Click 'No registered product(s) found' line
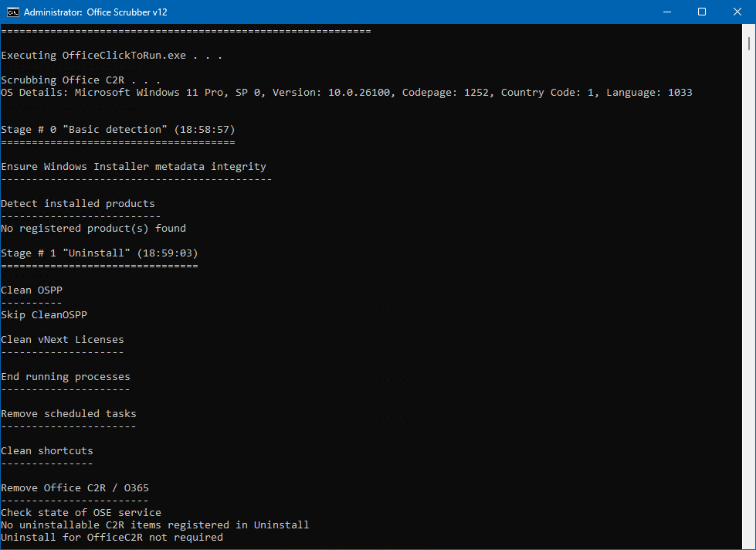This screenshot has height=550, width=756. 93,229
